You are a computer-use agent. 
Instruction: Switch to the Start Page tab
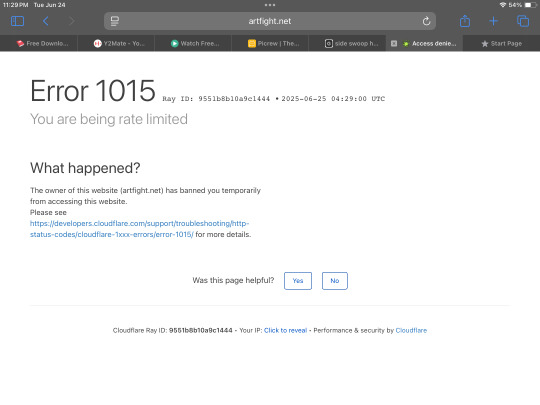501,43
